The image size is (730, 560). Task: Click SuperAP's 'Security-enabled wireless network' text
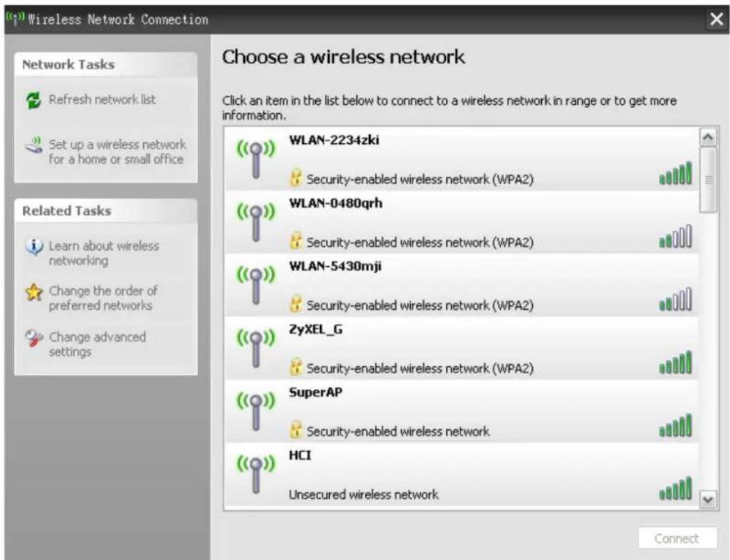coord(398,432)
